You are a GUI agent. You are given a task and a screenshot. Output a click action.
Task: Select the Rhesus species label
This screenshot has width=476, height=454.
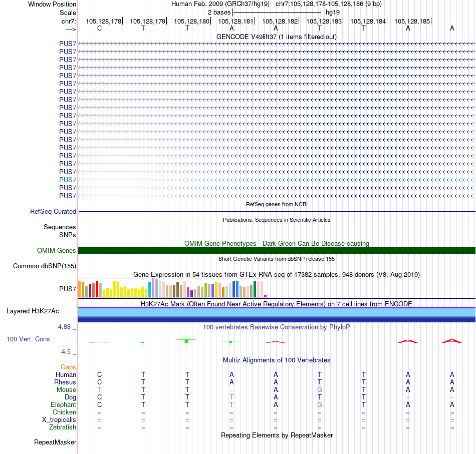(65, 382)
